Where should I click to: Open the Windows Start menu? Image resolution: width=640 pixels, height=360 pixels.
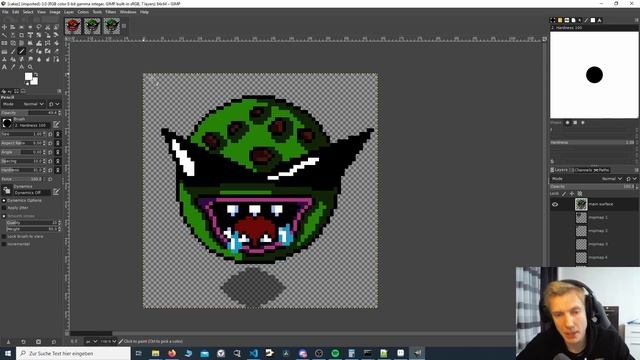point(7,353)
